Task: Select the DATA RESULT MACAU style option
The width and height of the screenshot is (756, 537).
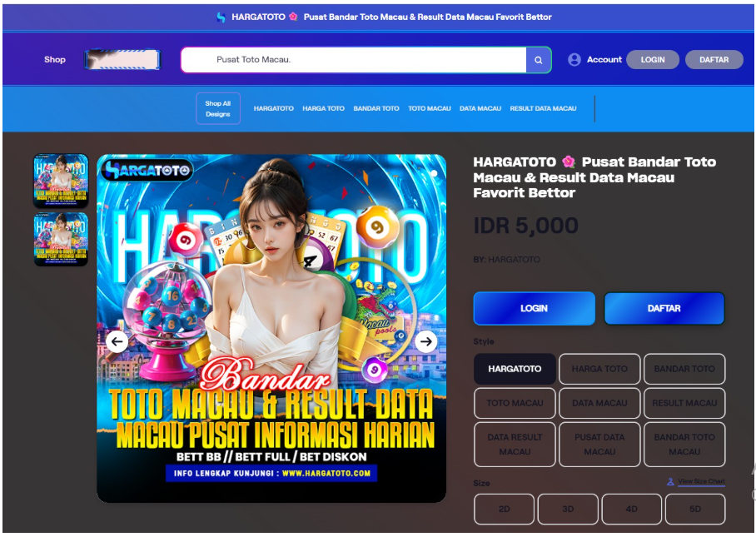Action: 515,445
